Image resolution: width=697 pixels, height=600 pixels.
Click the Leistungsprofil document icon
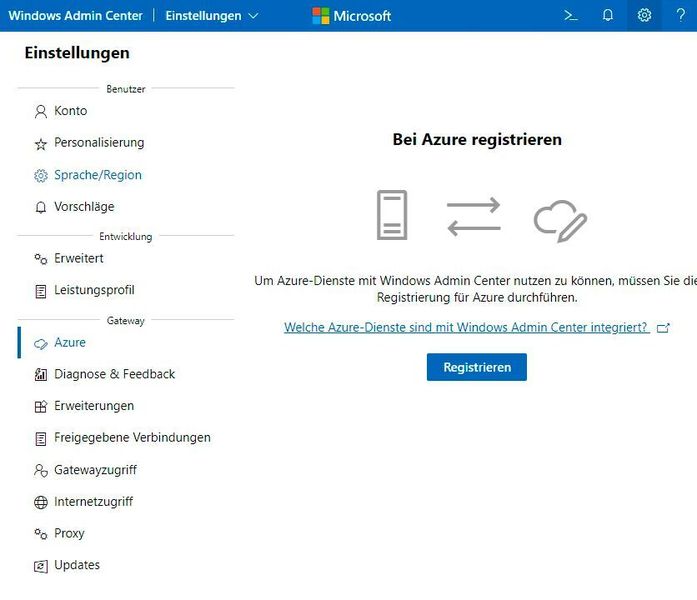click(x=40, y=291)
